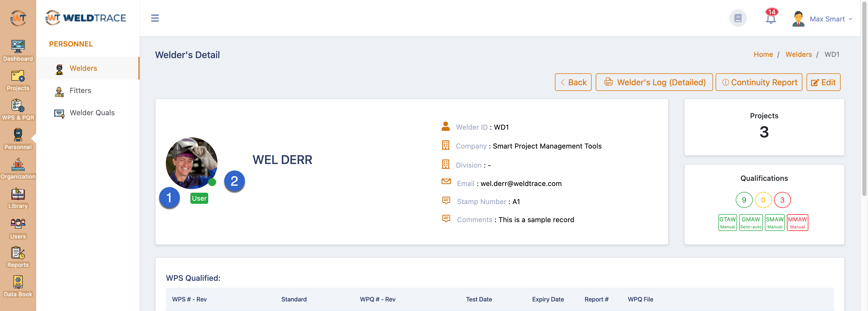Click the Comments speech icon
This screenshot has width=868, height=311.
click(x=446, y=219)
